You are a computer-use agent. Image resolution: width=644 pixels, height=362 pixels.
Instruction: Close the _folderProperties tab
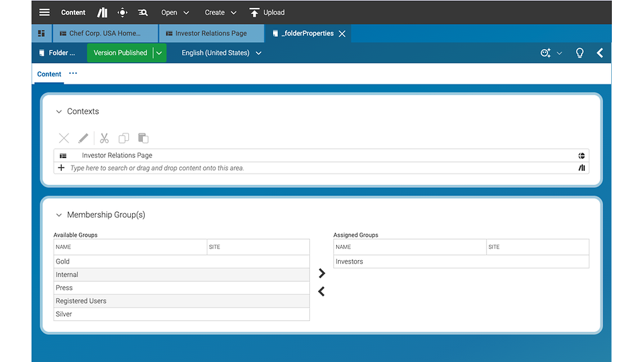coord(342,34)
